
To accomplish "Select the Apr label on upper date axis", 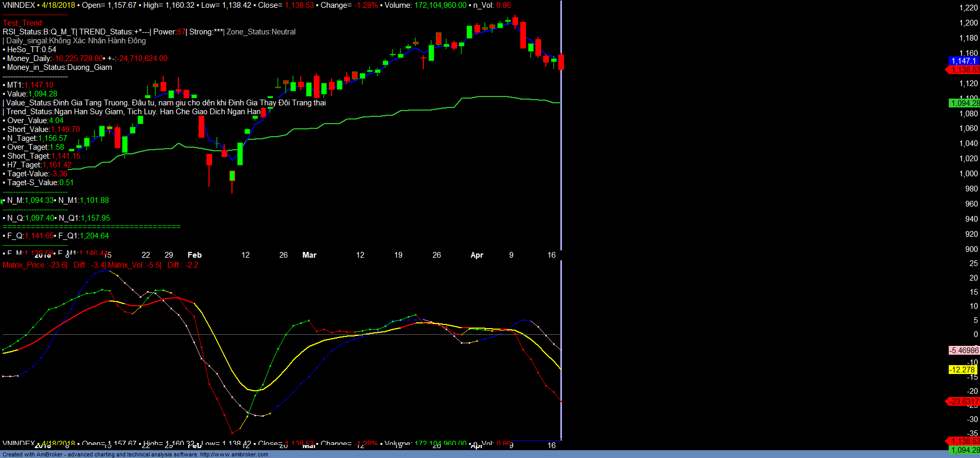I will [x=476, y=255].
